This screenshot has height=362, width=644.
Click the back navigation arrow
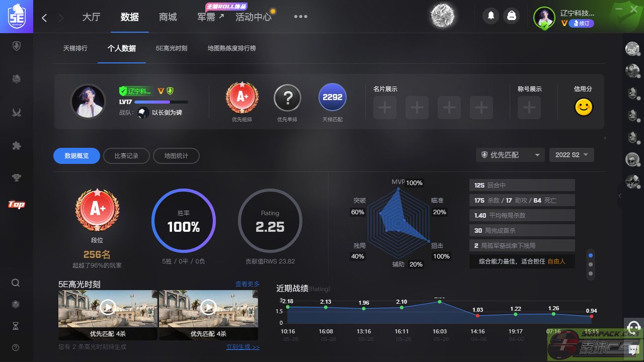tap(44, 18)
